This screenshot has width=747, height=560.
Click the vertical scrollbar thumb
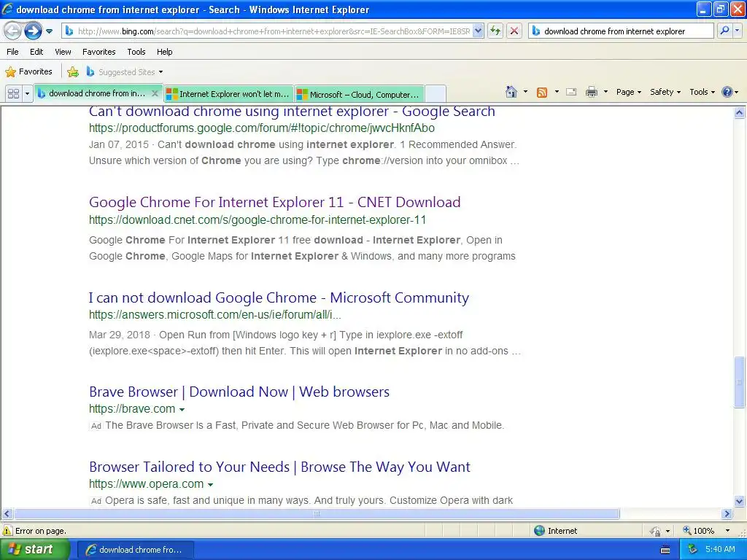[x=740, y=382]
